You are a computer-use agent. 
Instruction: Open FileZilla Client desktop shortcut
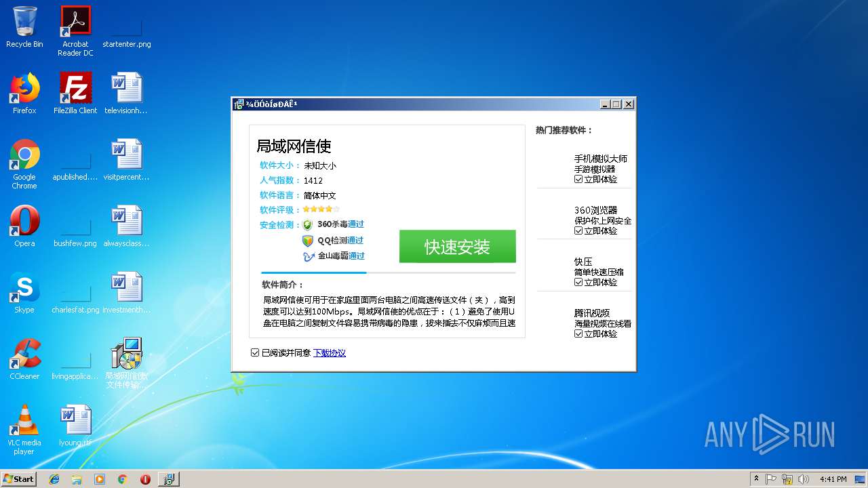tap(75, 94)
